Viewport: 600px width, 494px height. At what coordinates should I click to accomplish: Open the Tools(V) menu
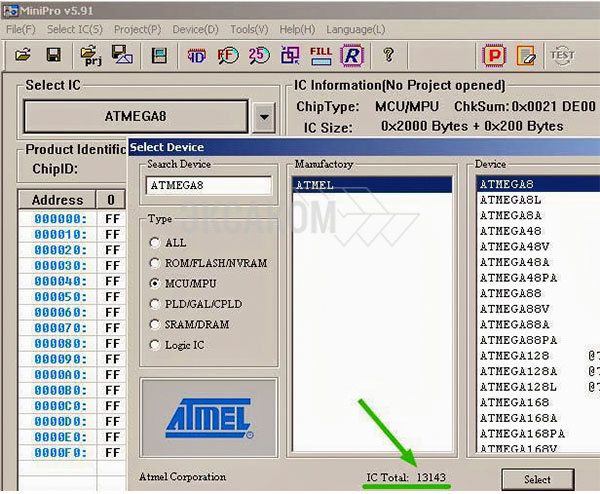tap(248, 30)
